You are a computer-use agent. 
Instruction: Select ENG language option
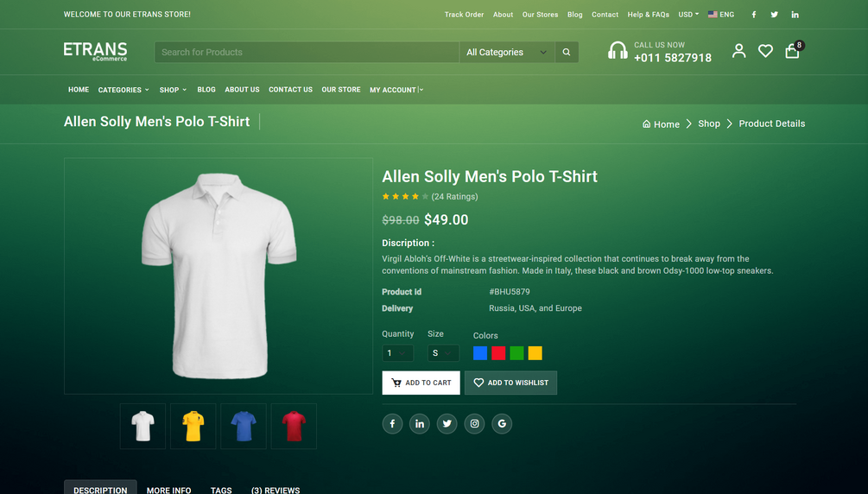[727, 15]
